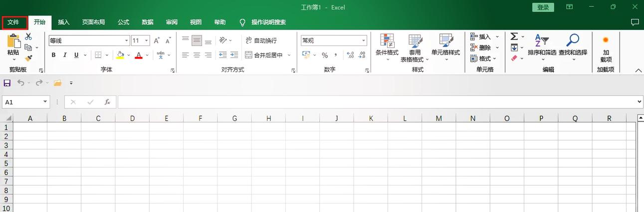
Task: Expand the 常规 number format dropdown
Action: (x=364, y=40)
